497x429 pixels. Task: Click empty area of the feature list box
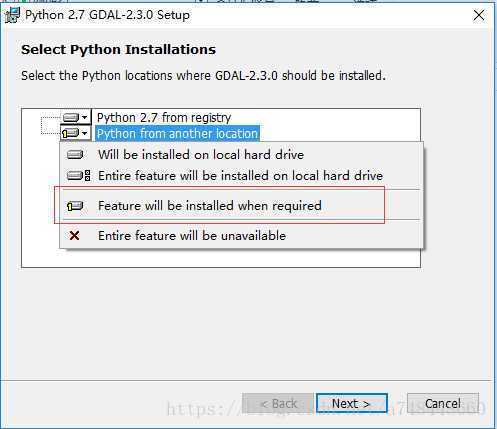[220, 257]
